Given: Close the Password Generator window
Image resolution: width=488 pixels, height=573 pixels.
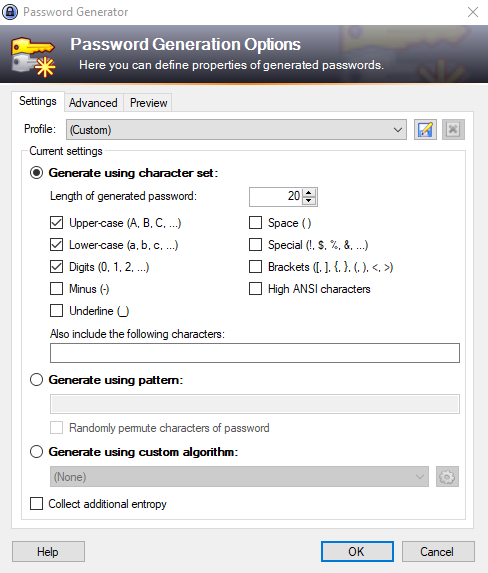Looking at the screenshot, I should (x=473, y=12).
